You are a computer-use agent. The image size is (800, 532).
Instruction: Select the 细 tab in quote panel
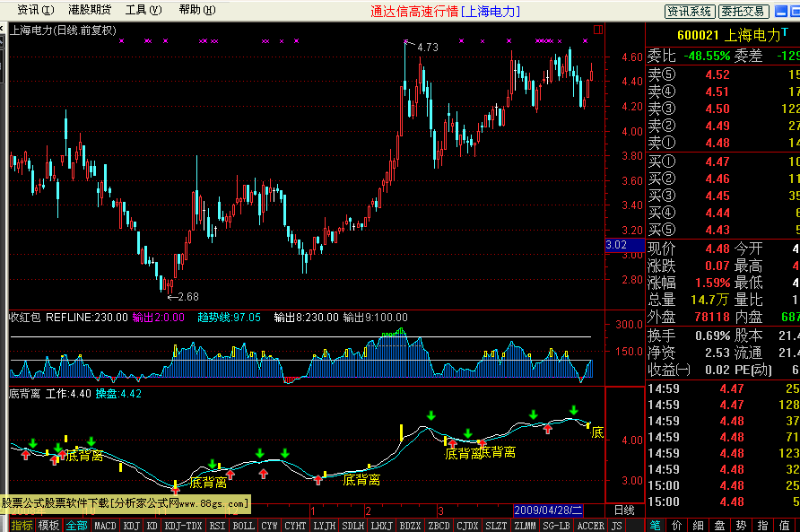pyautogui.click(x=699, y=526)
